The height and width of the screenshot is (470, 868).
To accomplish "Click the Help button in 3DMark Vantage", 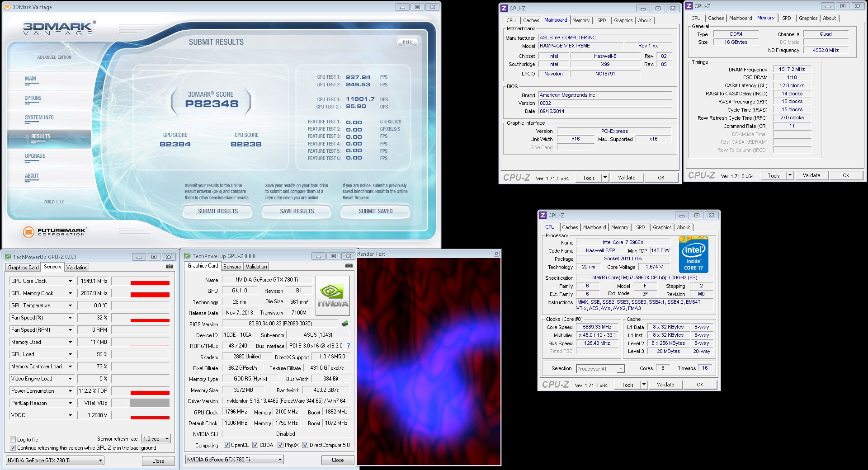I will [407, 42].
